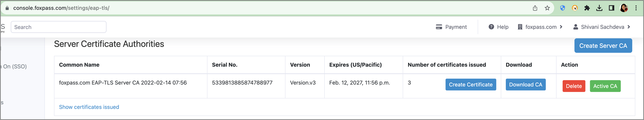Expand the foxpass.com organization dropdown

coord(540,27)
